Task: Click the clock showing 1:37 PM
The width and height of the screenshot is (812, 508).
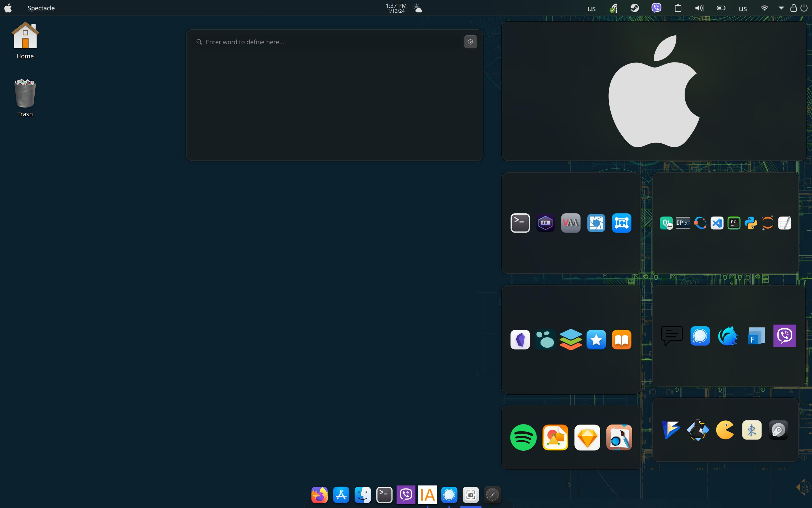Action: tap(396, 8)
